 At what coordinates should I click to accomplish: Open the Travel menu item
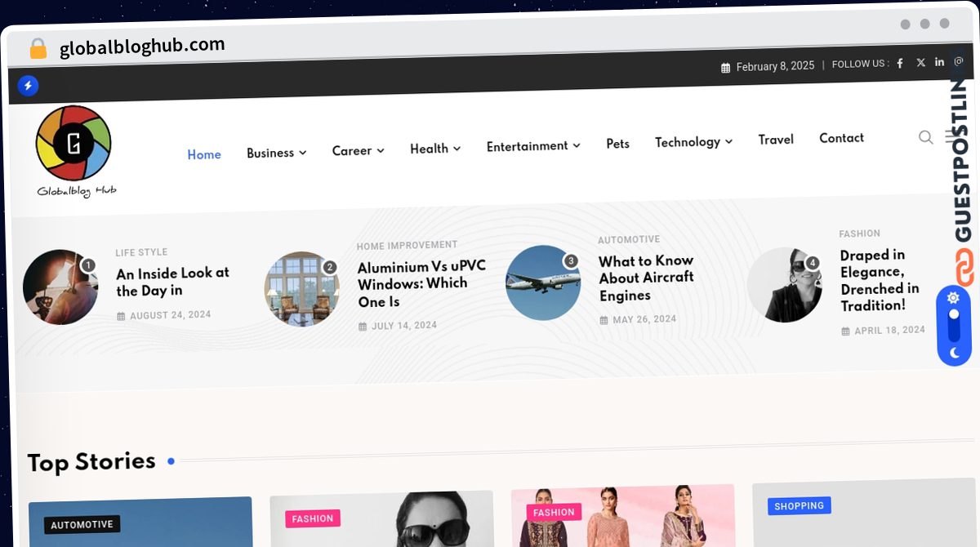(776, 140)
